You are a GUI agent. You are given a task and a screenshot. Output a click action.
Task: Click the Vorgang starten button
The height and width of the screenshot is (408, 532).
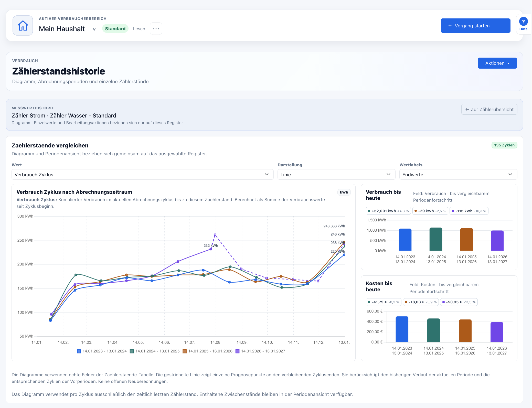point(475,26)
